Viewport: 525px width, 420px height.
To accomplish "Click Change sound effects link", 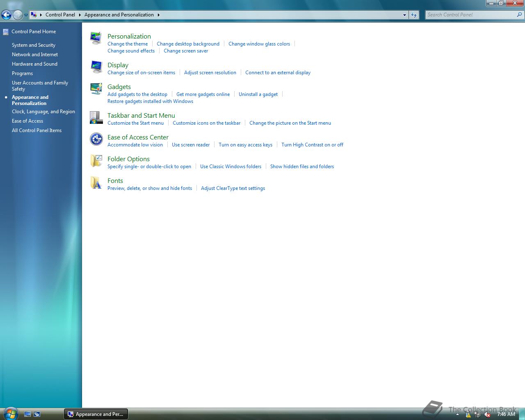I will (x=131, y=51).
